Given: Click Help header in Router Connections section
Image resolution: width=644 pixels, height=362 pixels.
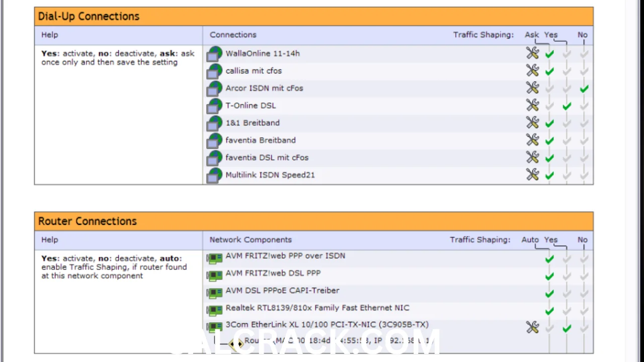Looking at the screenshot, I should (50, 240).
